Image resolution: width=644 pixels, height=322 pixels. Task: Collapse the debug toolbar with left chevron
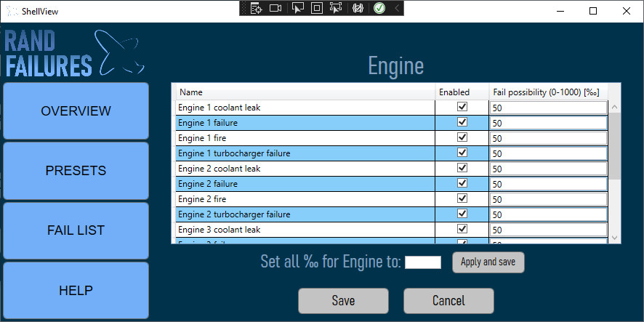point(397,9)
